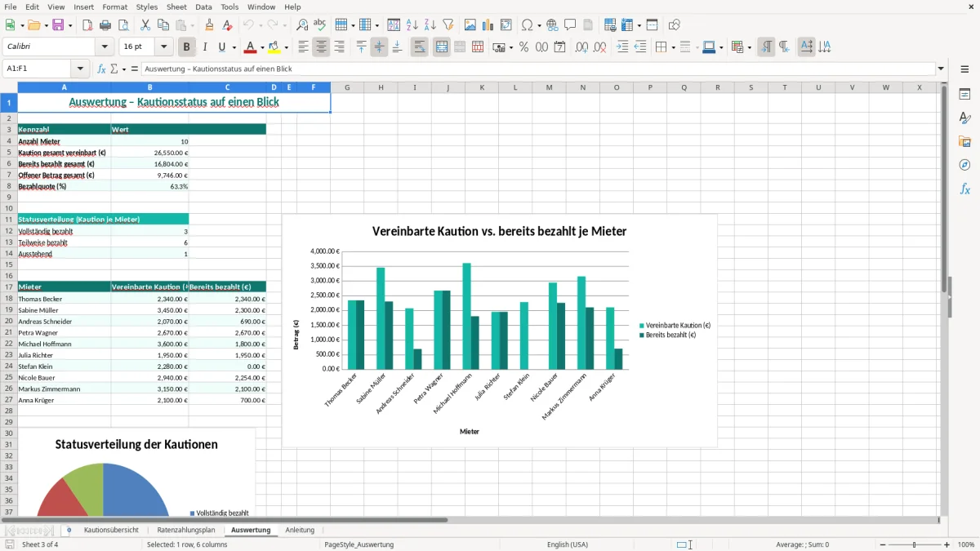Open the Sheet menu

tap(176, 7)
